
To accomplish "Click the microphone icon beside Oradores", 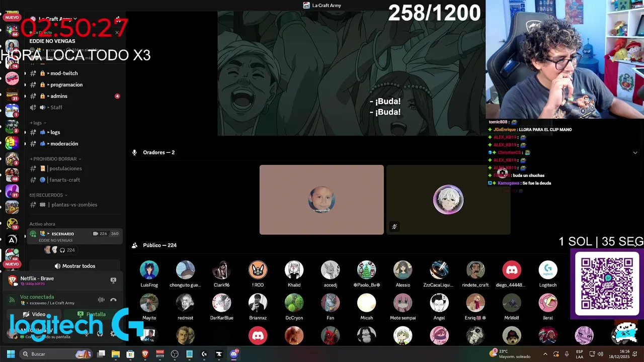I will pyautogui.click(x=134, y=152).
